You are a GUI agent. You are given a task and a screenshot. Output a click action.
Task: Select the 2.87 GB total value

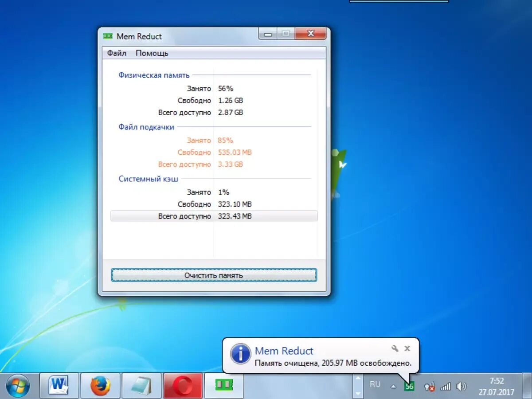231,112
